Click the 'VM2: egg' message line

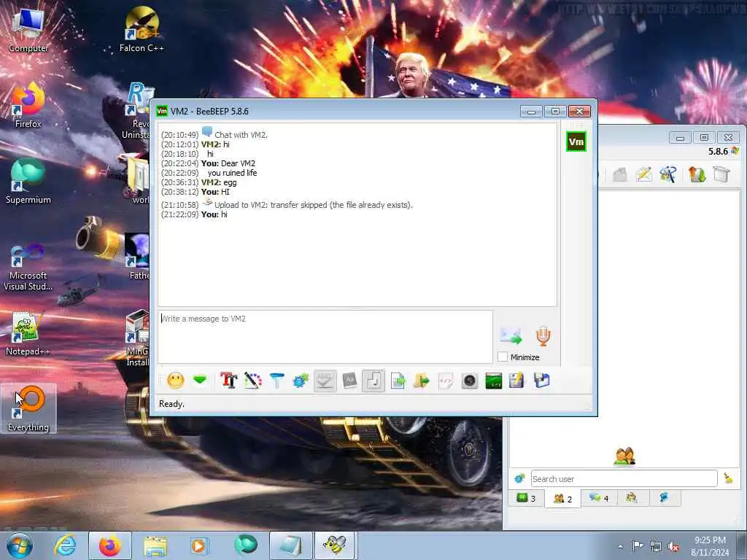tap(219, 182)
